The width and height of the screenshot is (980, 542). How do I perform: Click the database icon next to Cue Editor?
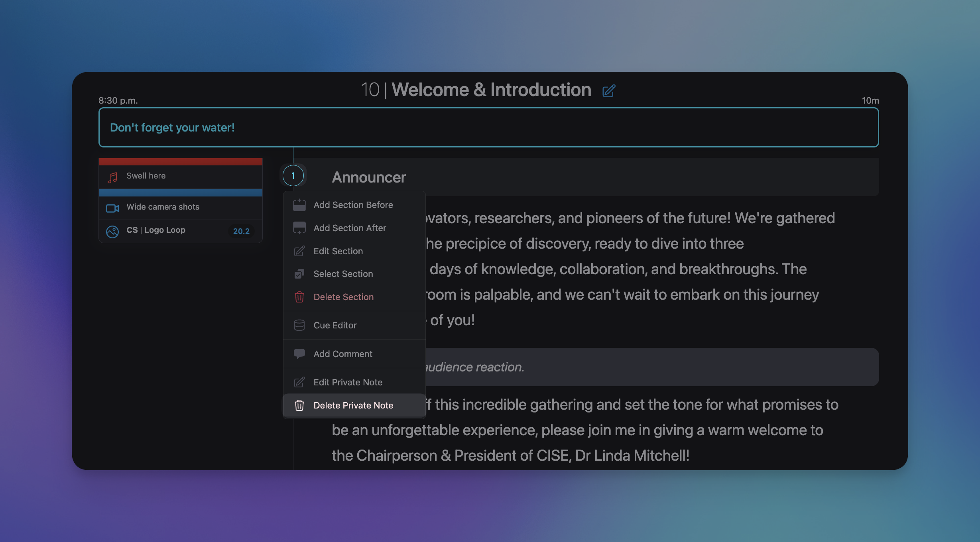coord(299,325)
